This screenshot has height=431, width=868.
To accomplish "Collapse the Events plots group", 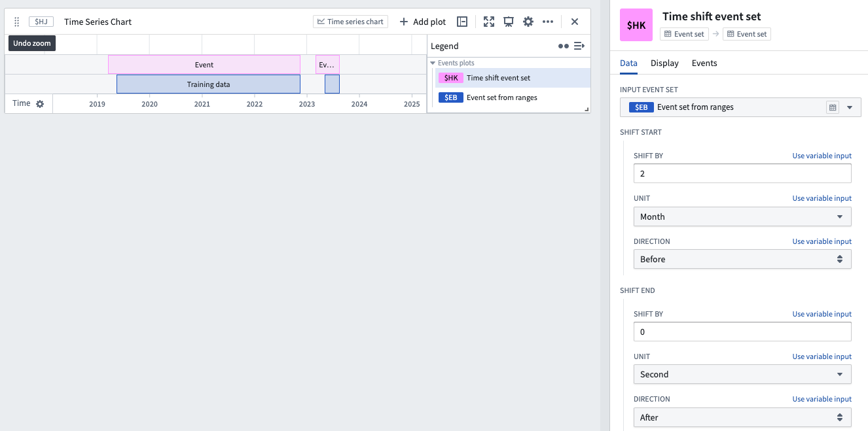I will coord(433,63).
